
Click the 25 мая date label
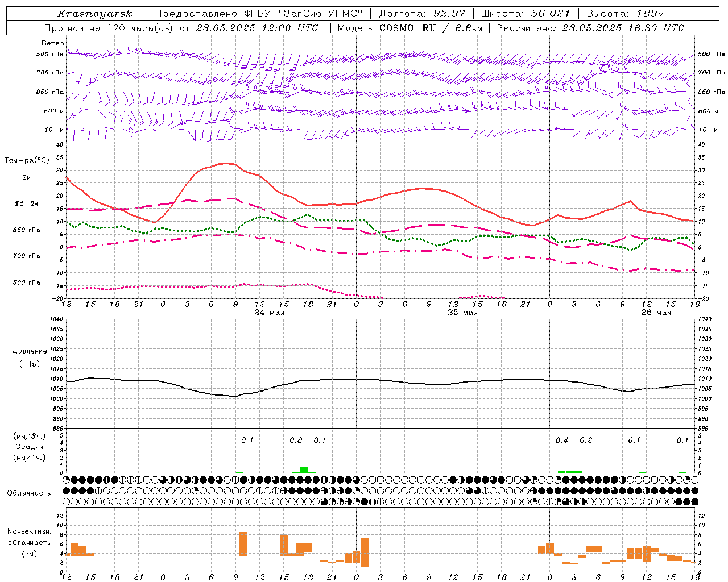(463, 312)
